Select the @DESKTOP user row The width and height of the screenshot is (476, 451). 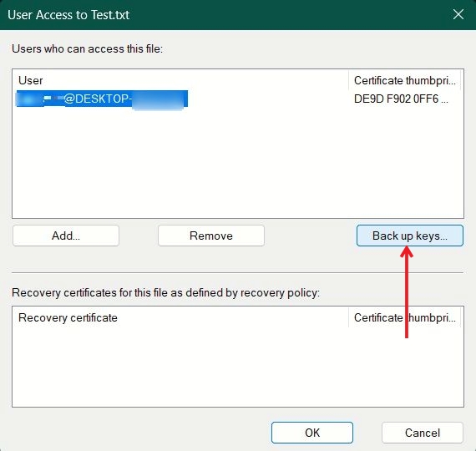tap(102, 99)
